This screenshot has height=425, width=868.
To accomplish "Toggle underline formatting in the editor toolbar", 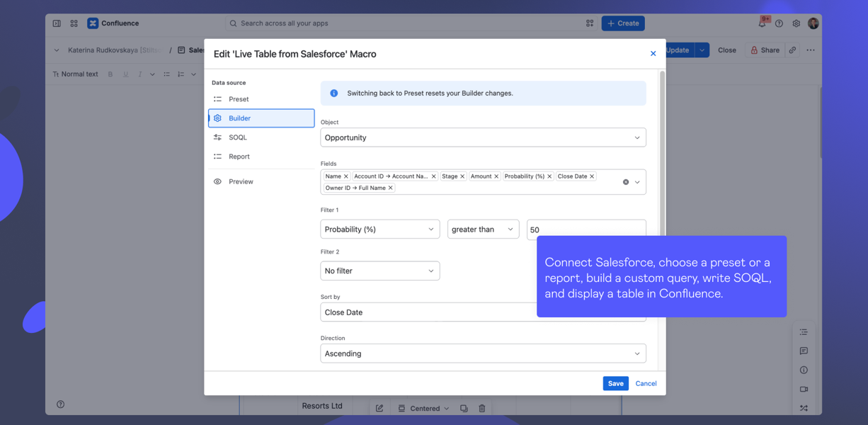I will coord(126,74).
